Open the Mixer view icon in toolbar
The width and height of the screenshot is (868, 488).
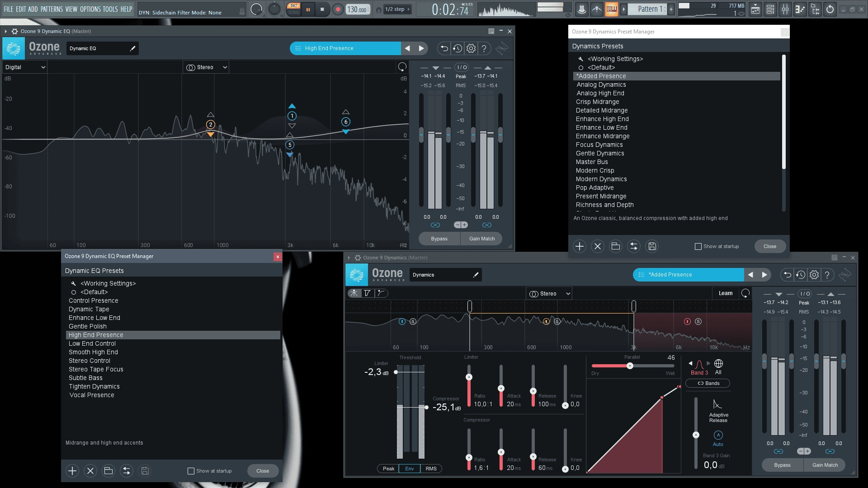pyautogui.click(x=785, y=9)
